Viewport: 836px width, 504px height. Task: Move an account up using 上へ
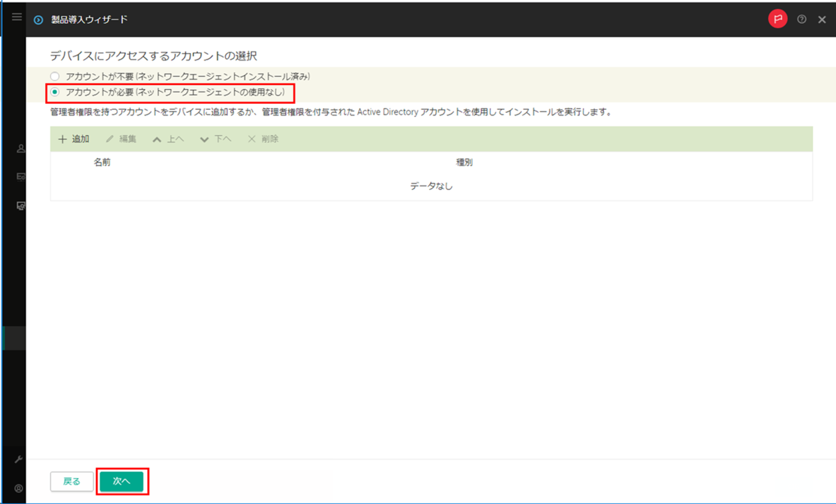169,139
